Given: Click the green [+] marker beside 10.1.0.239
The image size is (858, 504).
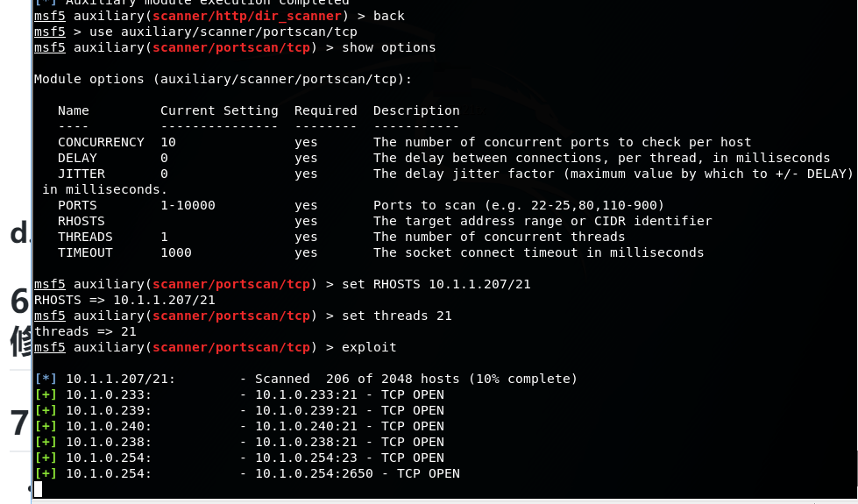Looking at the screenshot, I should [x=46, y=410].
